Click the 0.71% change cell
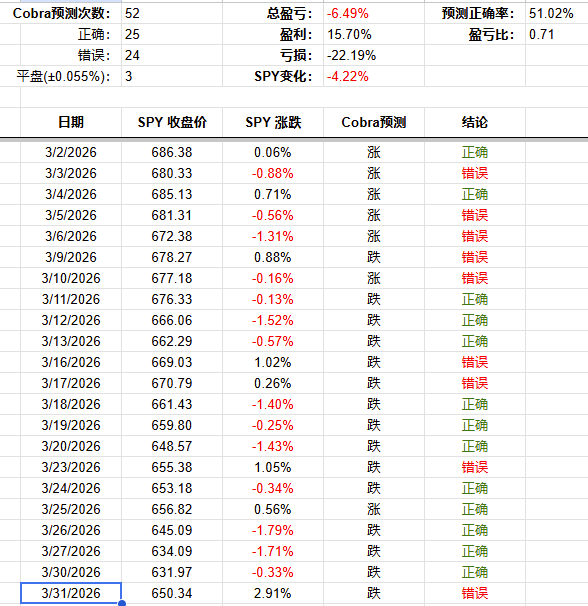This screenshot has width=588, height=606. pos(273,194)
